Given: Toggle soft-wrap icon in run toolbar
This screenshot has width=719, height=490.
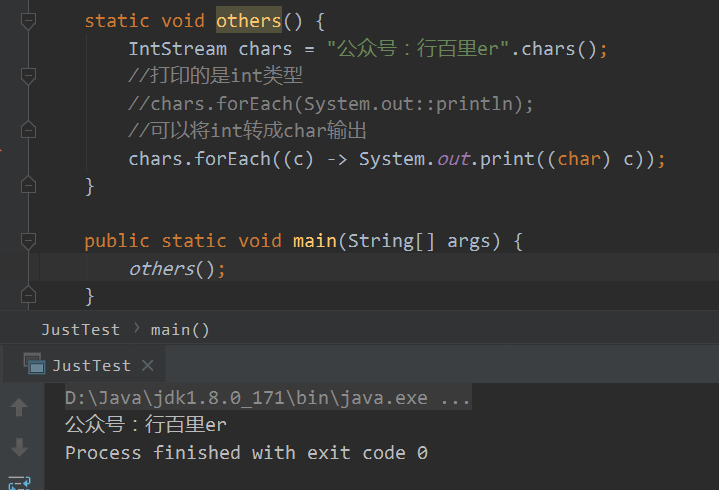Looking at the screenshot, I should tap(19, 483).
